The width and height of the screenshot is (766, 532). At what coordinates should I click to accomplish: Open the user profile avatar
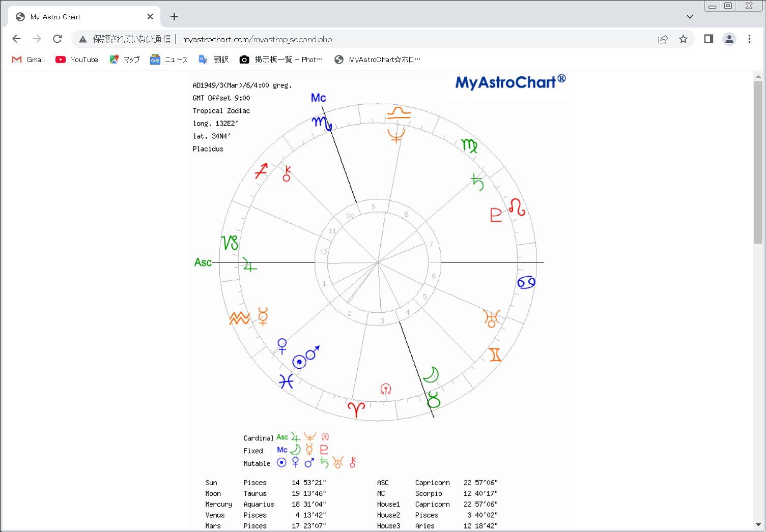click(x=729, y=39)
